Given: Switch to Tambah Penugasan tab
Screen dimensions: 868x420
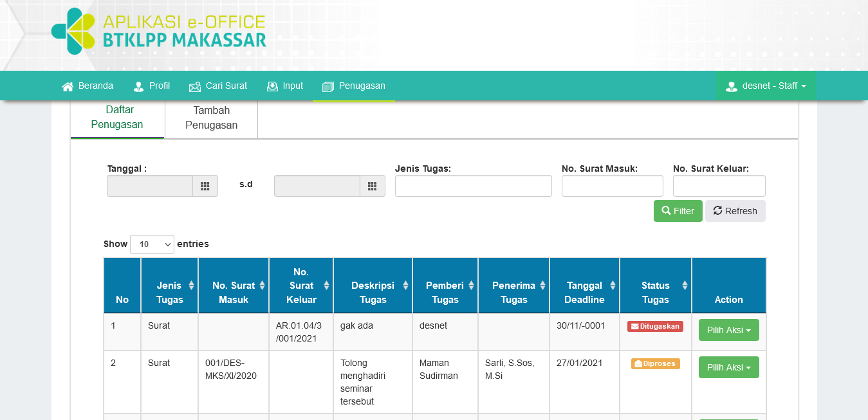Looking at the screenshot, I should pos(211,118).
